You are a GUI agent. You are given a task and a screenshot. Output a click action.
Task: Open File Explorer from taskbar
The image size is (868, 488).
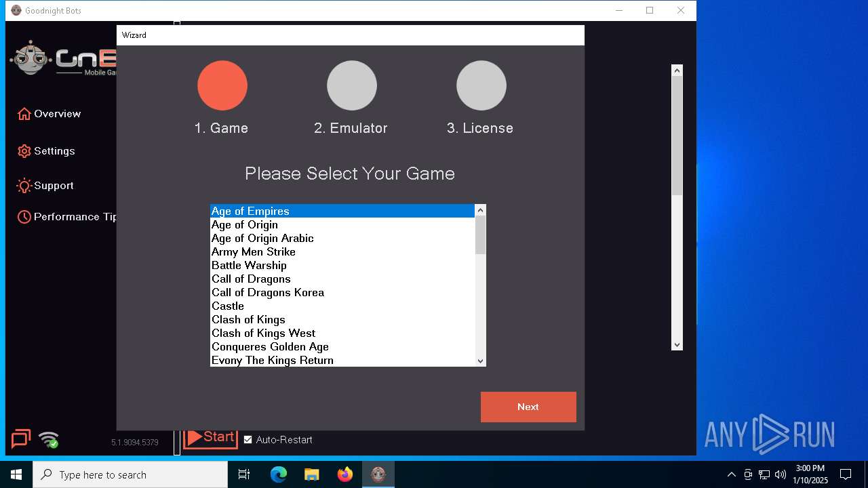pyautogui.click(x=312, y=474)
